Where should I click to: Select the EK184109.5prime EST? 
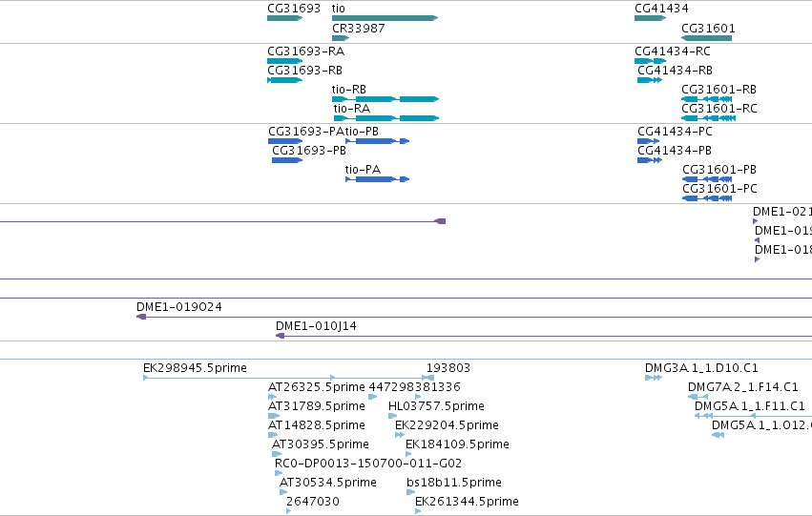click(408, 454)
